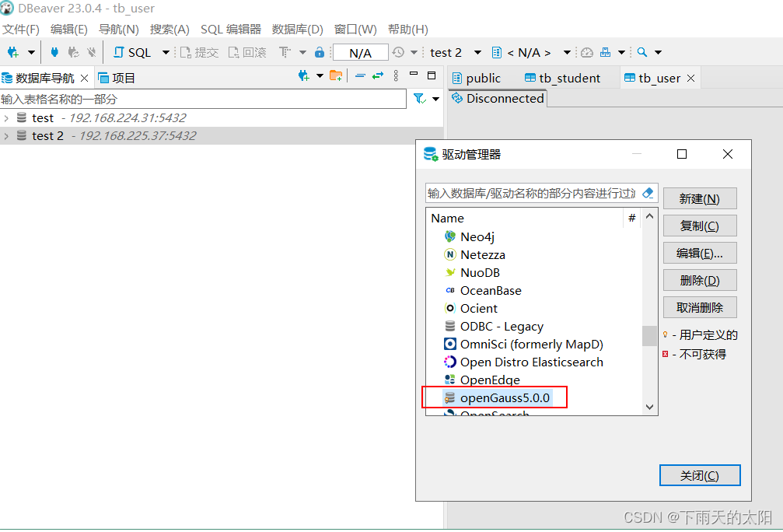Expand the tools icon dropdown arrow

[x=622, y=52]
